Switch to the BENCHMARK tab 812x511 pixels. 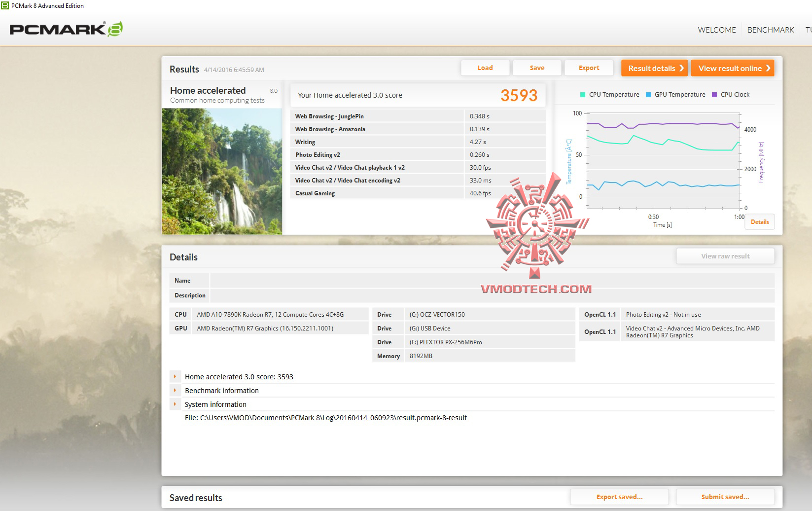771,30
